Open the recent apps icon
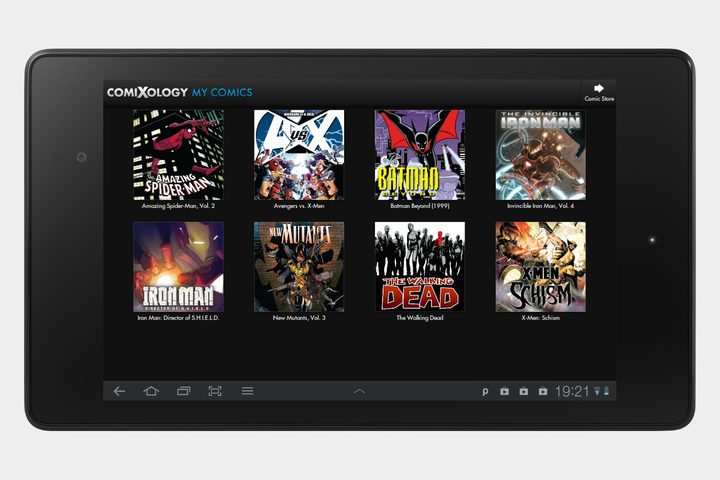 [x=183, y=391]
